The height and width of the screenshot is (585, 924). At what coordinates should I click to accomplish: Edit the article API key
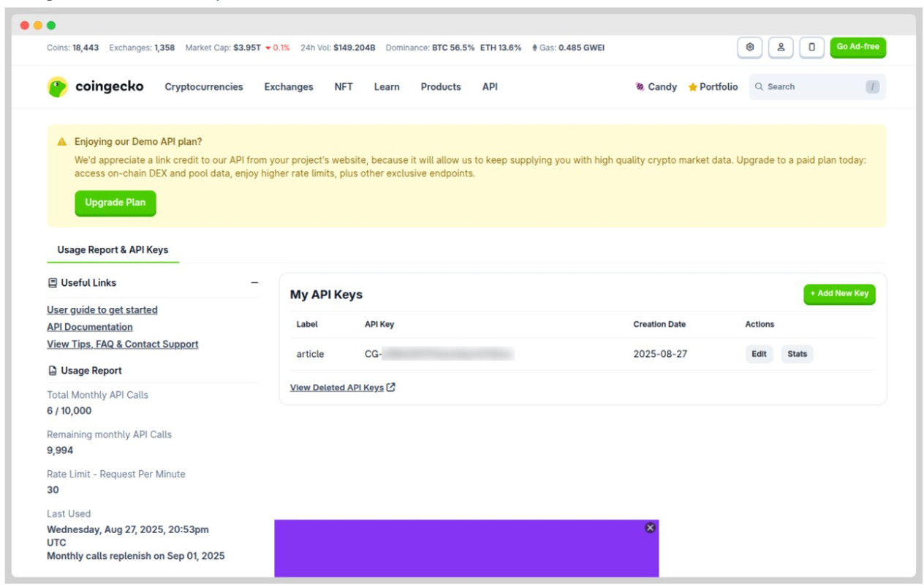tap(760, 354)
